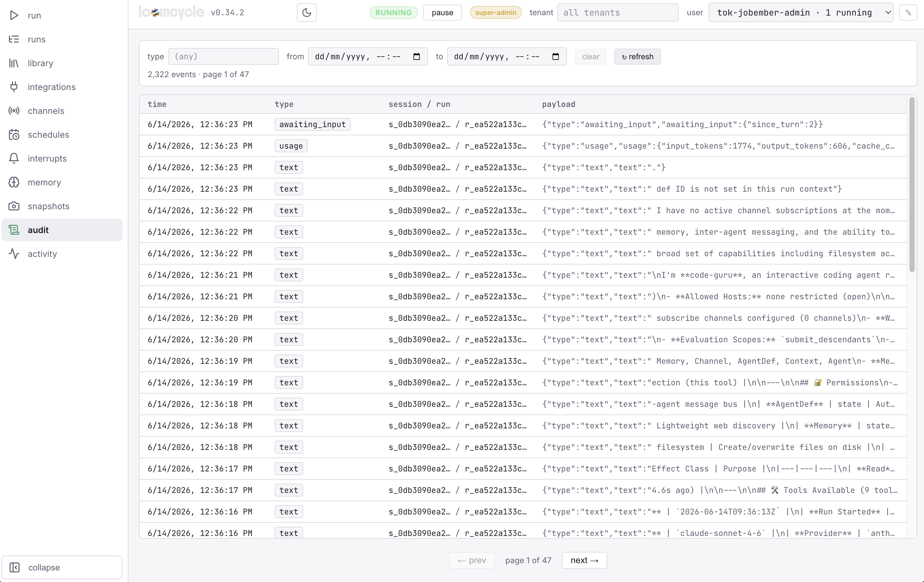Go to the library section
The height and width of the screenshot is (582, 924).
click(x=62, y=63)
